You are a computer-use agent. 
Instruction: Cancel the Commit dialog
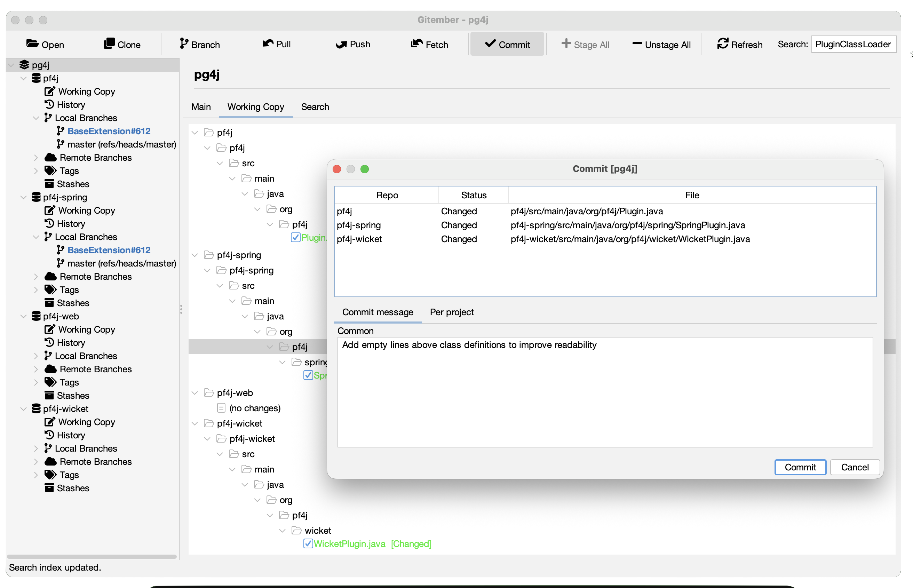tap(855, 467)
